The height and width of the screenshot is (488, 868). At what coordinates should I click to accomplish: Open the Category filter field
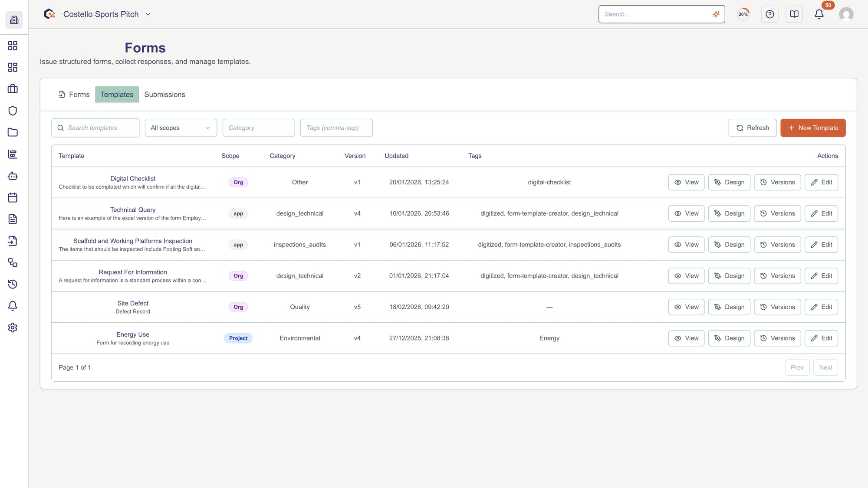click(x=258, y=128)
